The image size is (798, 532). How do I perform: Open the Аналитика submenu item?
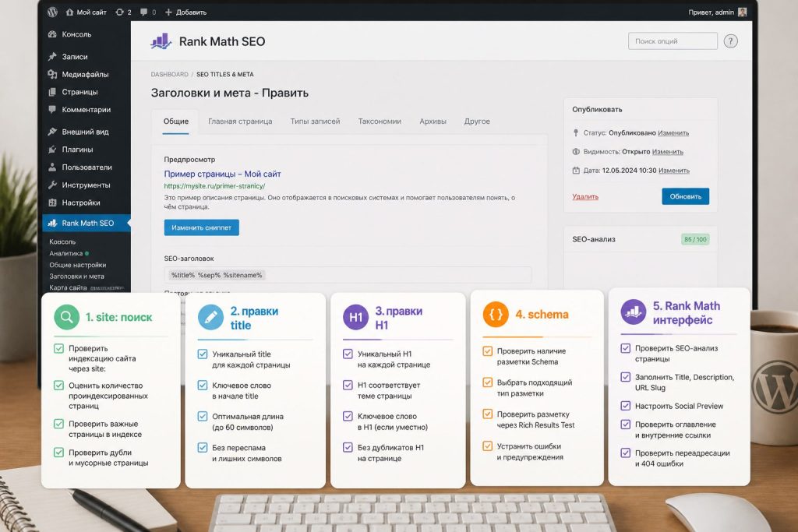pos(65,253)
